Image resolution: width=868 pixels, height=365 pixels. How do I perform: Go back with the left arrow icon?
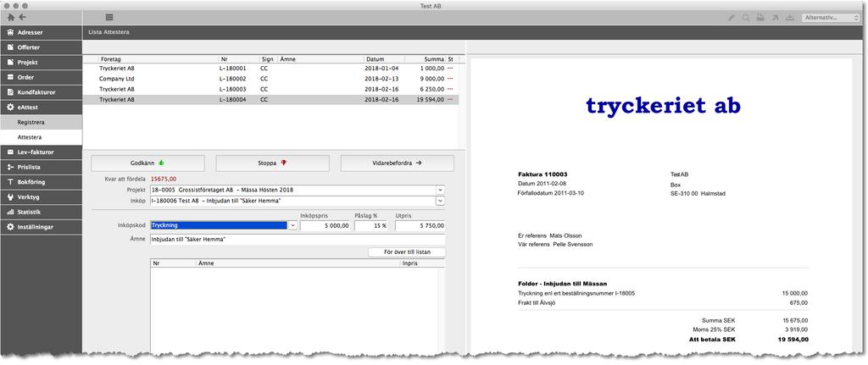(22, 17)
